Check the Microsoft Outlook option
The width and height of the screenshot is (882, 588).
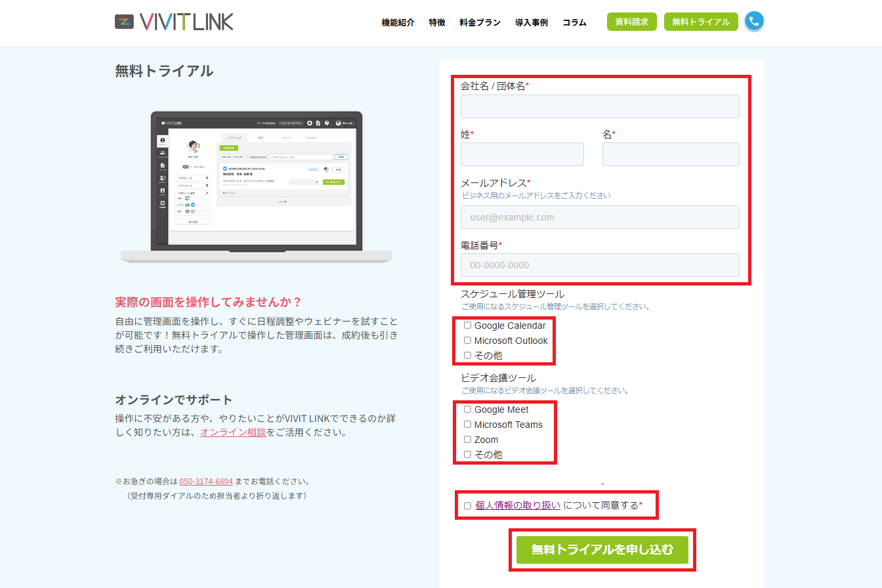pyautogui.click(x=467, y=340)
